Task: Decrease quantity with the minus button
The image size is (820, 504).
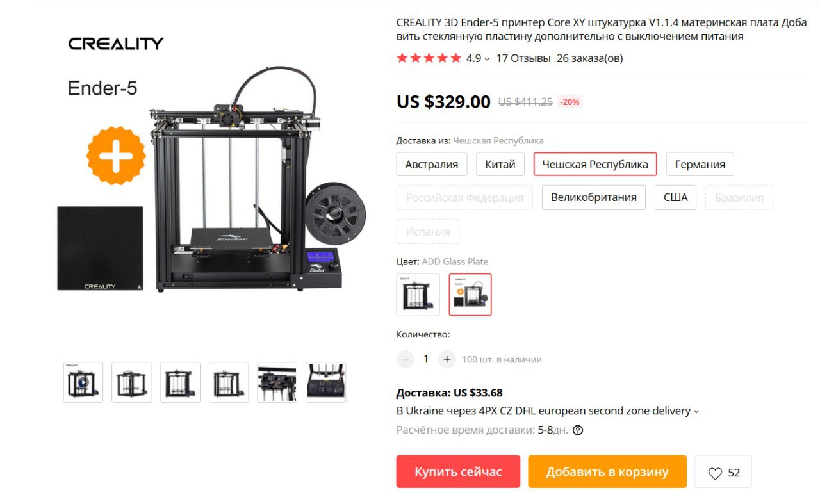Action: click(x=405, y=359)
